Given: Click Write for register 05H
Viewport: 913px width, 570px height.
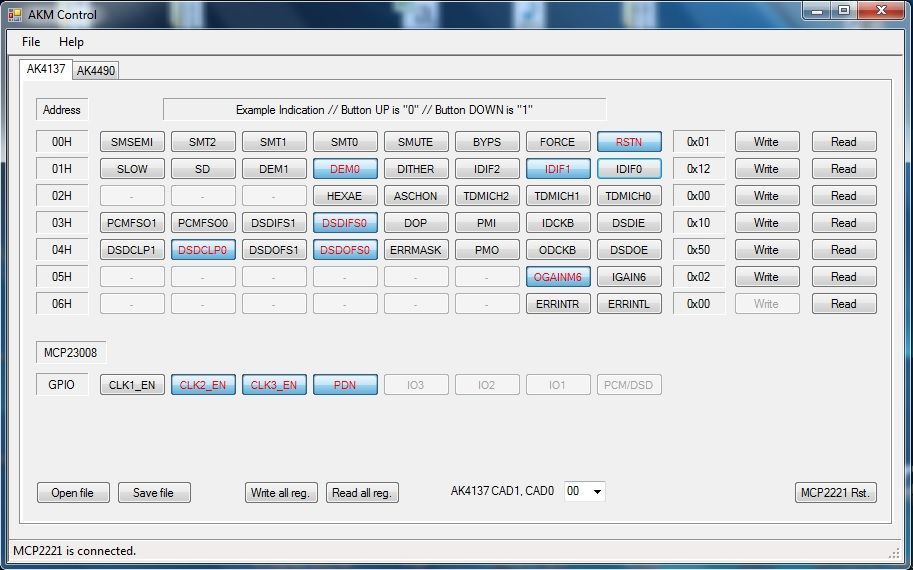Looking at the screenshot, I should (766, 277).
